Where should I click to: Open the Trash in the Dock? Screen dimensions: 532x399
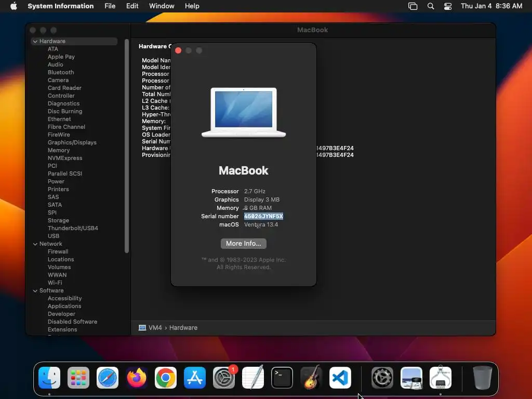pos(483,378)
